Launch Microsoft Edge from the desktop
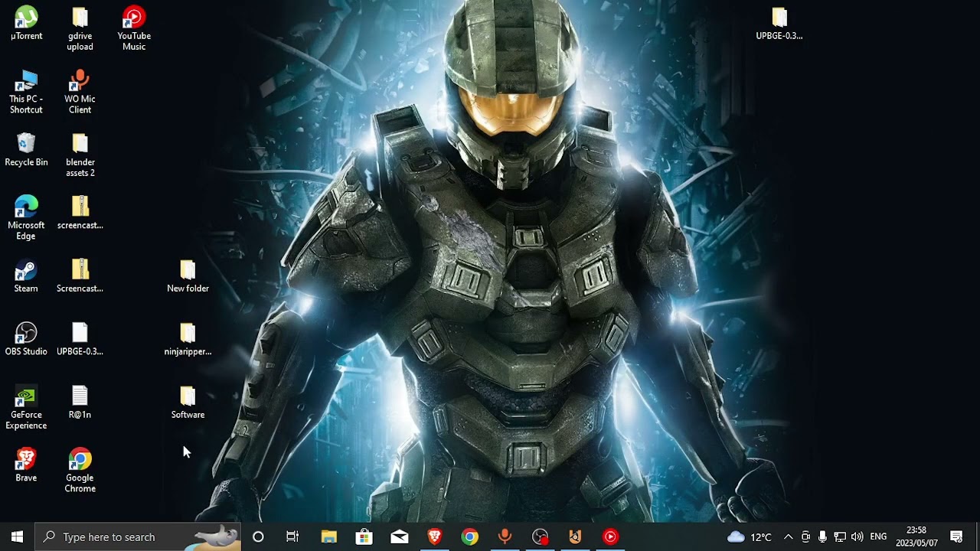The width and height of the screenshot is (980, 551). [26, 218]
